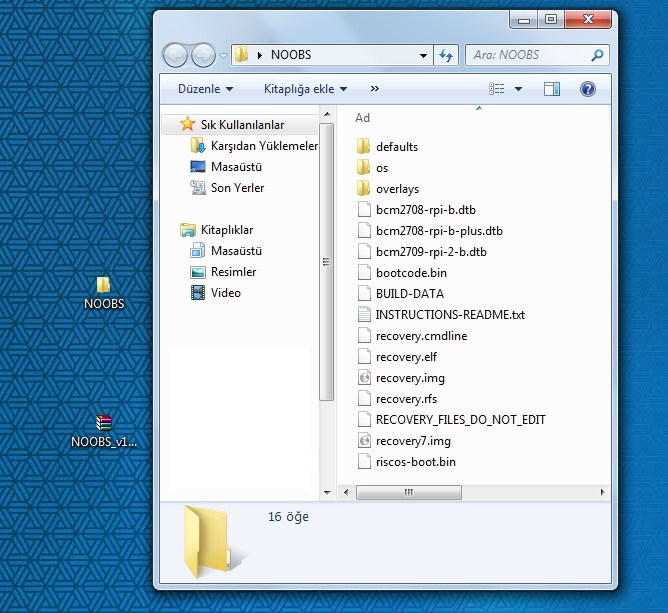The width and height of the screenshot is (668, 613).
Task: Click the folder icon in the address bar
Action: point(242,55)
